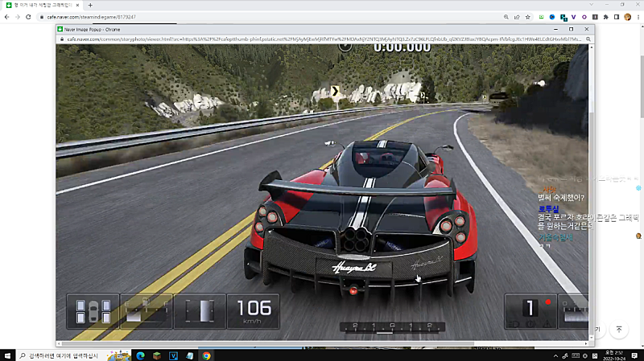Open Chrome from the taskbar
This screenshot has height=361, width=644.
click(207, 355)
